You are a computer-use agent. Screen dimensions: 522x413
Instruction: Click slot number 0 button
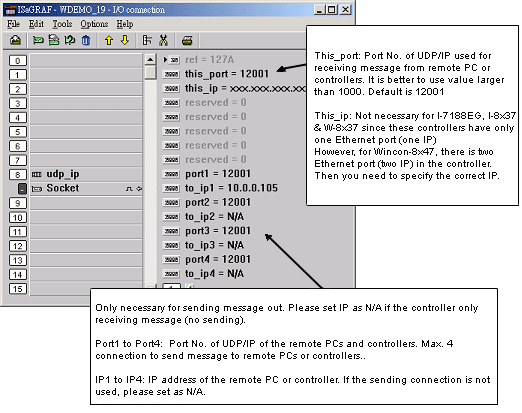click(x=18, y=61)
